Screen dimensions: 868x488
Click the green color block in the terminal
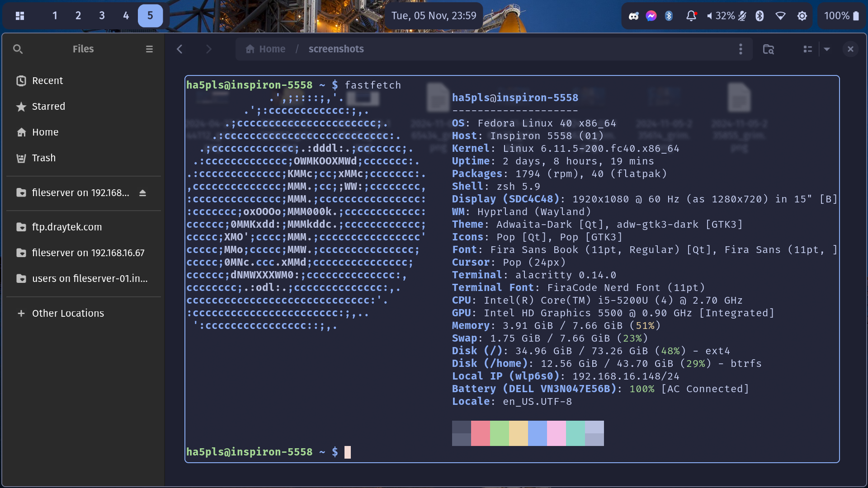(x=499, y=433)
